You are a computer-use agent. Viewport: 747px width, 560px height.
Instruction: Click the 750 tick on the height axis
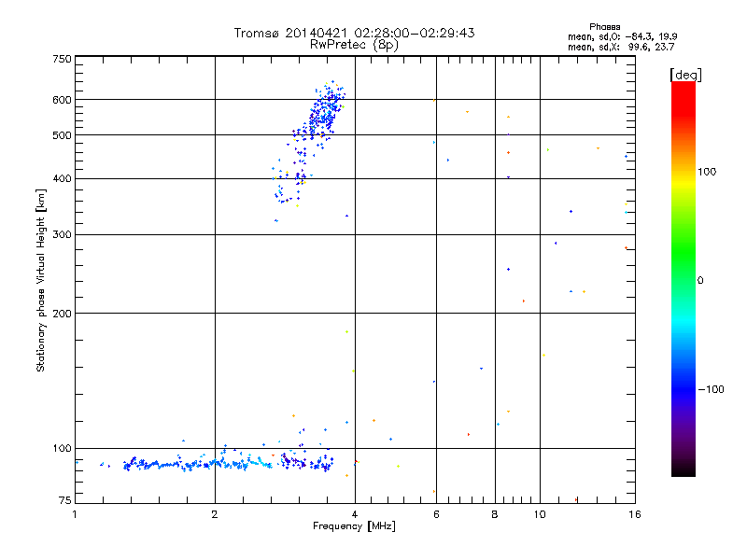pos(62,59)
